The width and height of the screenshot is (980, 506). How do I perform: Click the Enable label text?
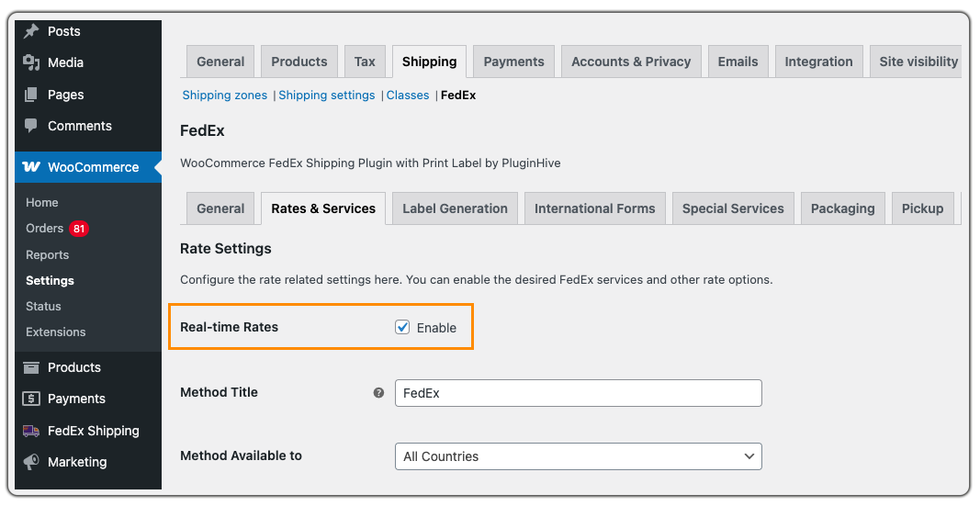(436, 328)
